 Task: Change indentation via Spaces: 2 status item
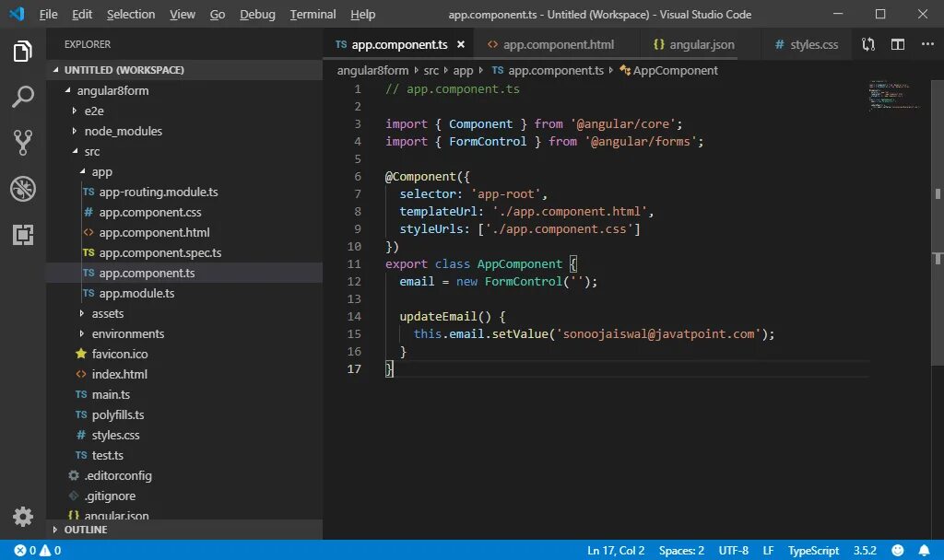tap(681, 550)
